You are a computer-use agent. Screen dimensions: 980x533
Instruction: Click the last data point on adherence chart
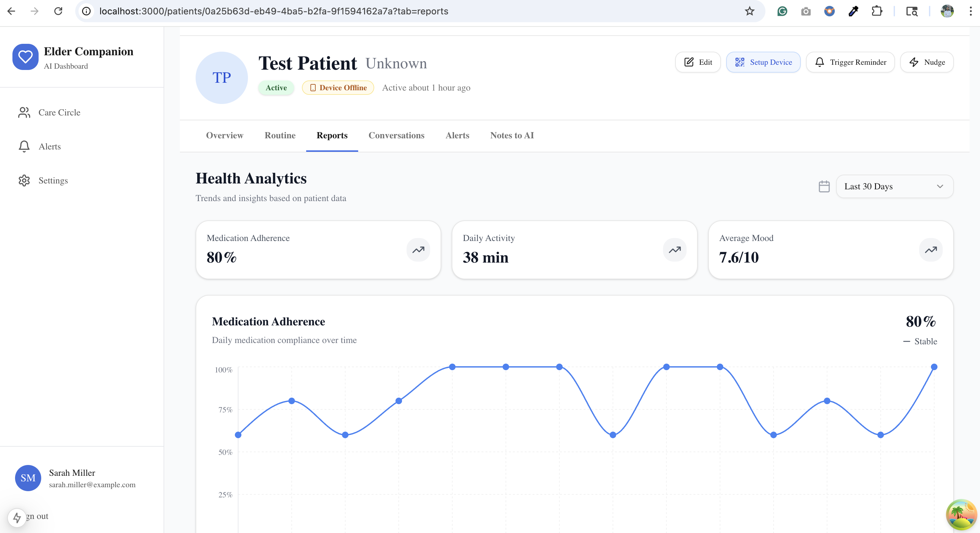click(934, 367)
